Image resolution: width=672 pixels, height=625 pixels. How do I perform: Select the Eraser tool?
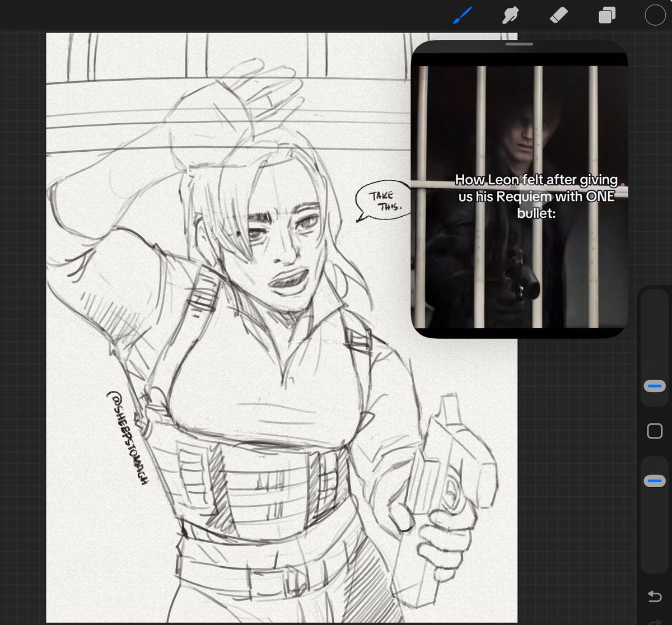point(558,15)
